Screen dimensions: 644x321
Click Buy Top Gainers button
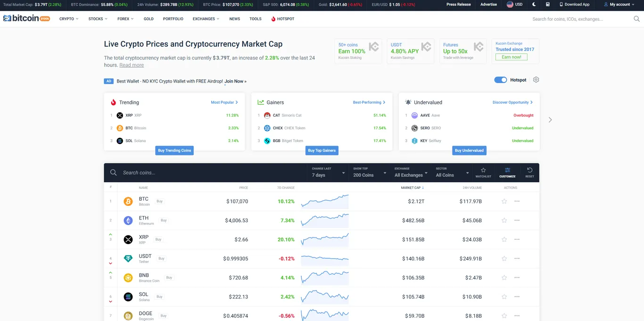coord(322,150)
